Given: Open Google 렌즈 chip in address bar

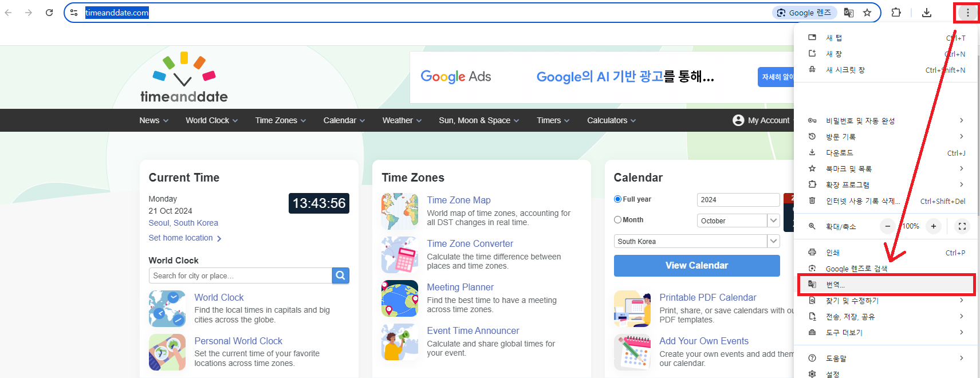Looking at the screenshot, I should point(805,13).
